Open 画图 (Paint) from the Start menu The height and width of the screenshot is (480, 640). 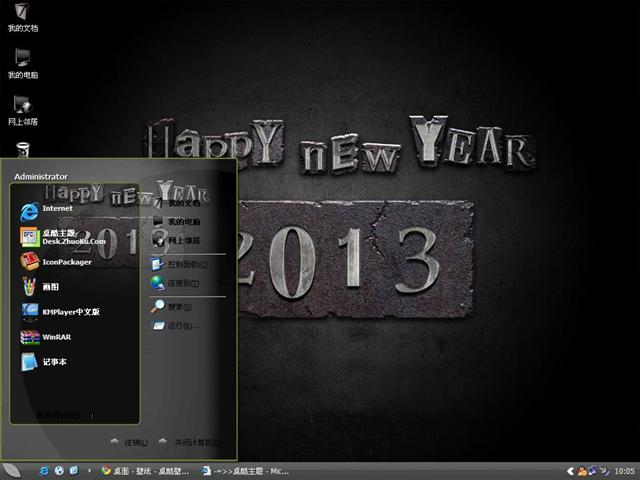(52, 287)
